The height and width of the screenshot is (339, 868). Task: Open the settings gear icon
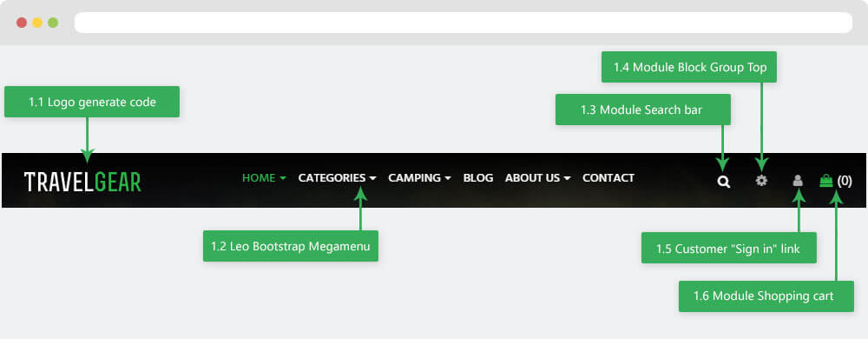tap(762, 180)
